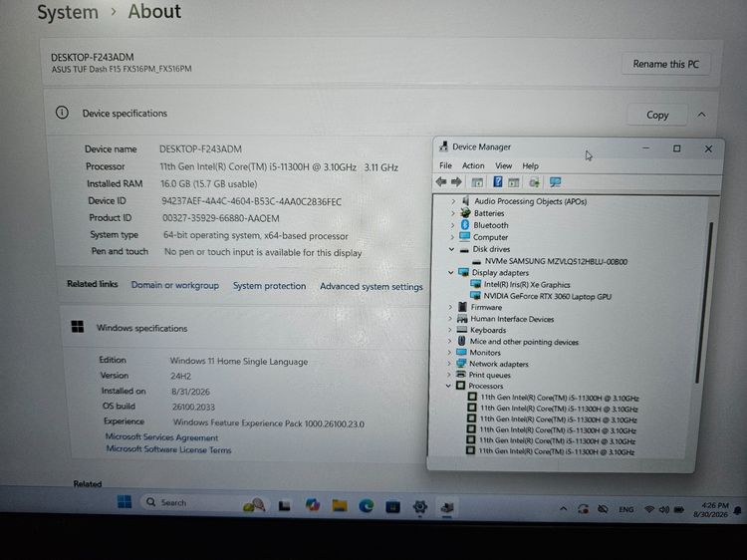Screen dimensions: 747x560
Task: Select Mice and other pointing devices category
Action: [x=524, y=341]
